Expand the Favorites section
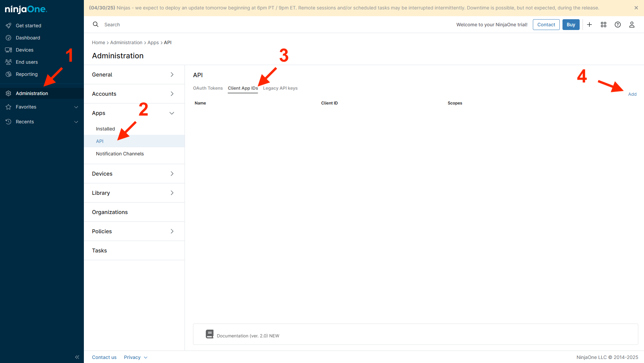644x363 pixels. [76, 107]
